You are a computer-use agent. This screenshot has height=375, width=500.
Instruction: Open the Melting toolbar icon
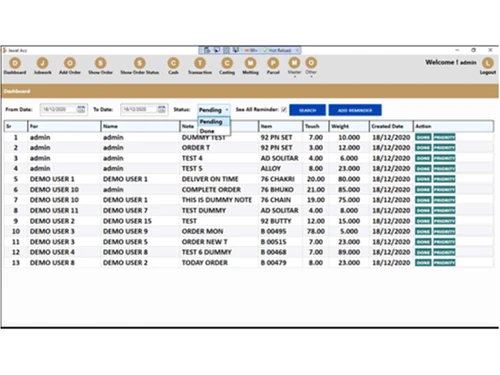tap(250, 63)
